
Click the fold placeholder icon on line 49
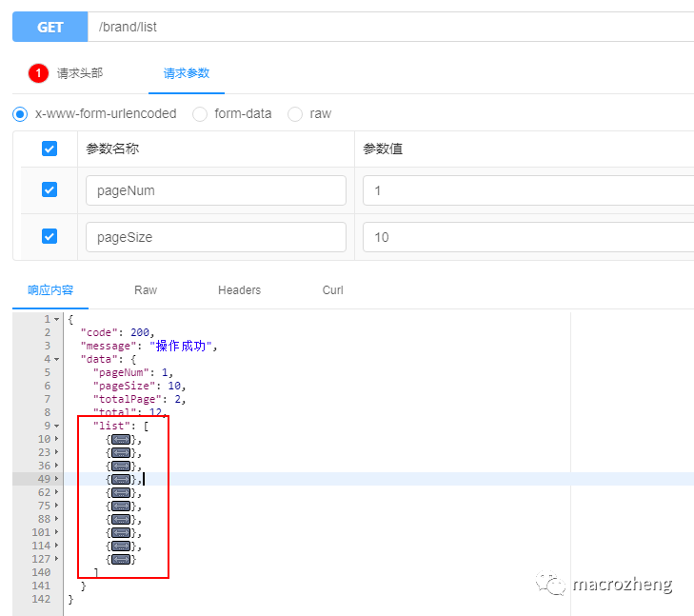[121, 479]
